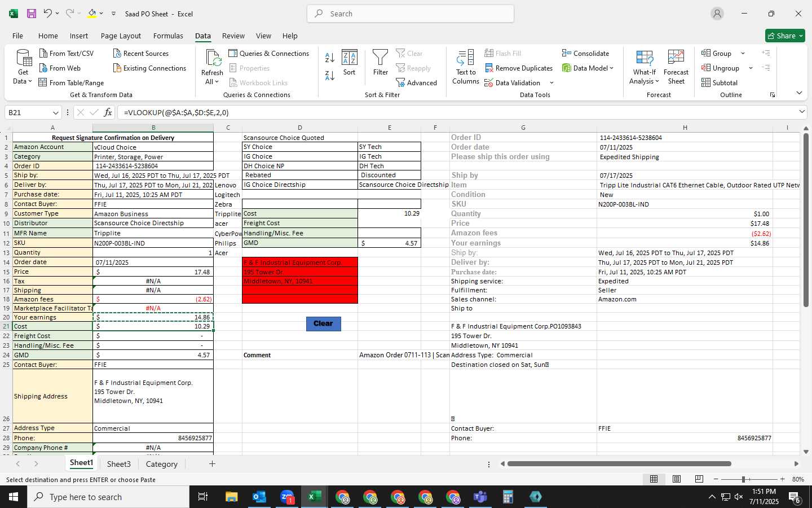
Task: Open Group dropdown arrow
Action: coord(743,53)
